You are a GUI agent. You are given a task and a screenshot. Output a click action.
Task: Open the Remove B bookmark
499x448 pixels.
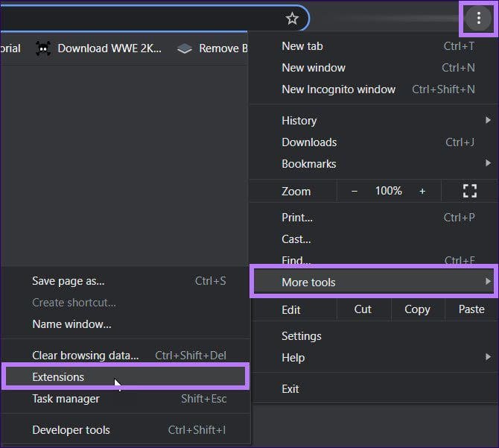click(212, 48)
